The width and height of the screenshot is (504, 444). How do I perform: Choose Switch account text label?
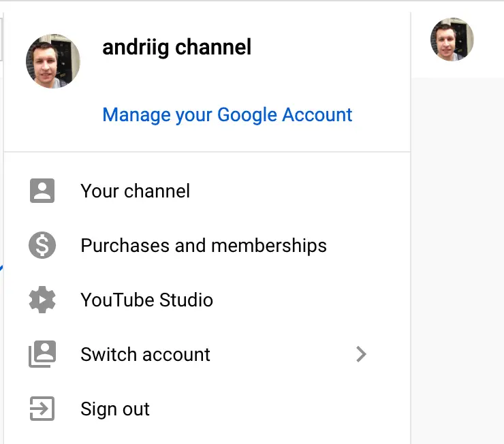coord(145,354)
